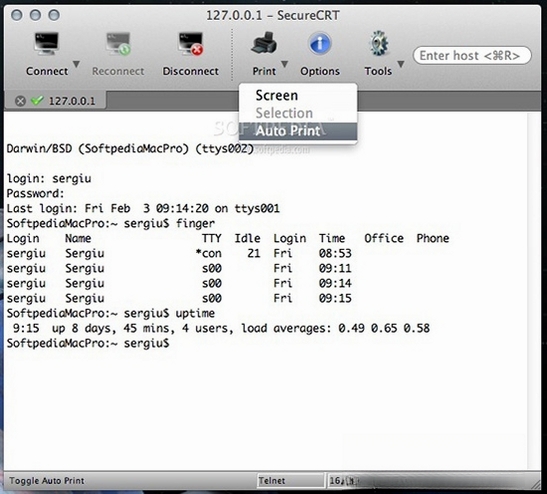
Task: Click the '09:15' login time value
Action: [x=335, y=298]
